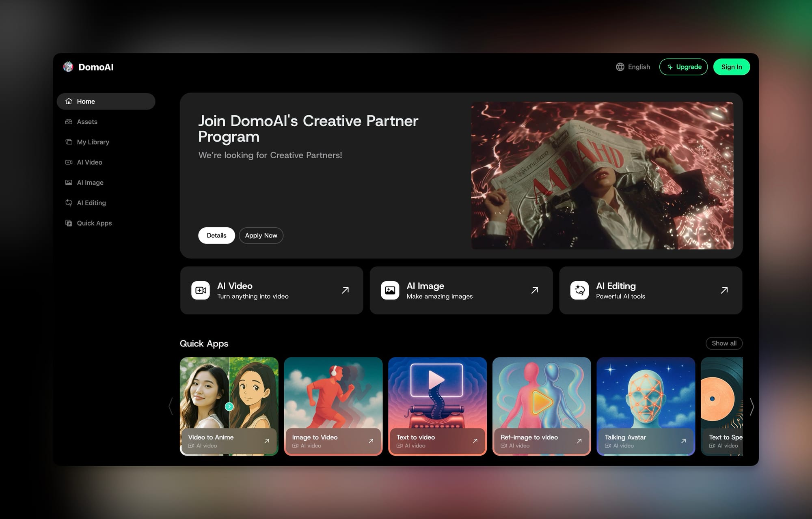The image size is (812, 519).
Task: Click the DomoAI logo
Action: [89, 67]
